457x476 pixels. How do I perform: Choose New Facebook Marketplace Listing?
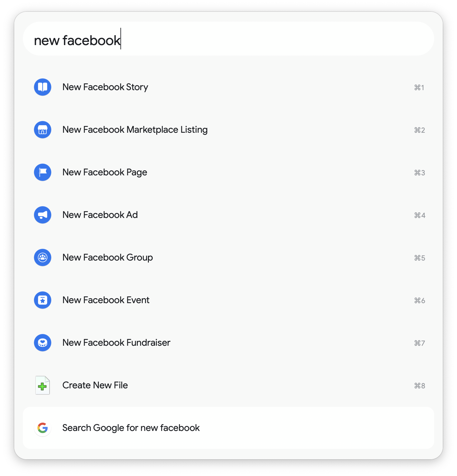point(228,130)
